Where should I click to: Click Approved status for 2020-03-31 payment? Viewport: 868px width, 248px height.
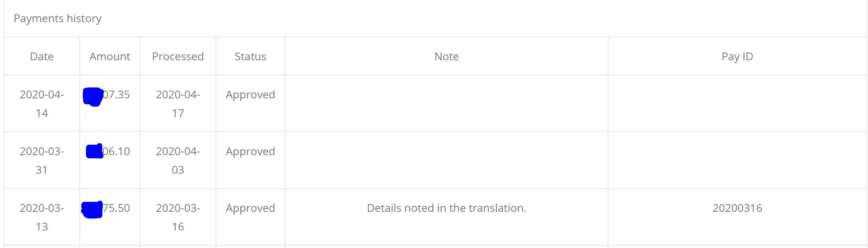[x=250, y=151]
